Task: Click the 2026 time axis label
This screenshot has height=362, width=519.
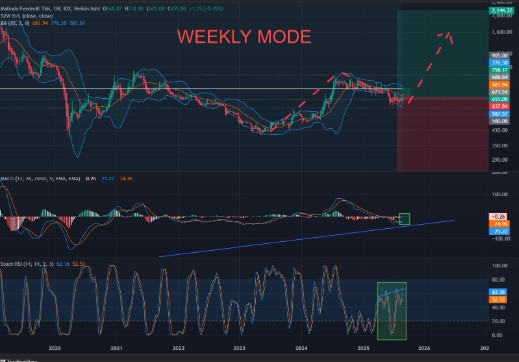Action: point(424,348)
